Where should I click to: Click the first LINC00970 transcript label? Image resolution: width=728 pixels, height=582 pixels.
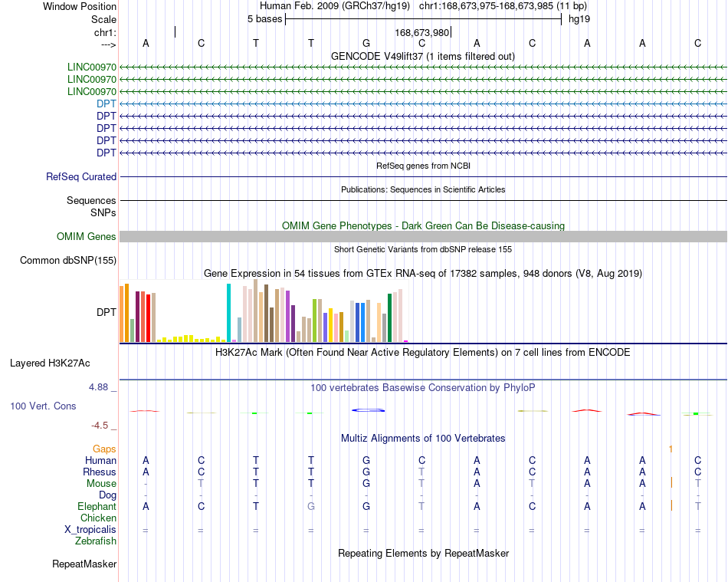click(x=92, y=67)
